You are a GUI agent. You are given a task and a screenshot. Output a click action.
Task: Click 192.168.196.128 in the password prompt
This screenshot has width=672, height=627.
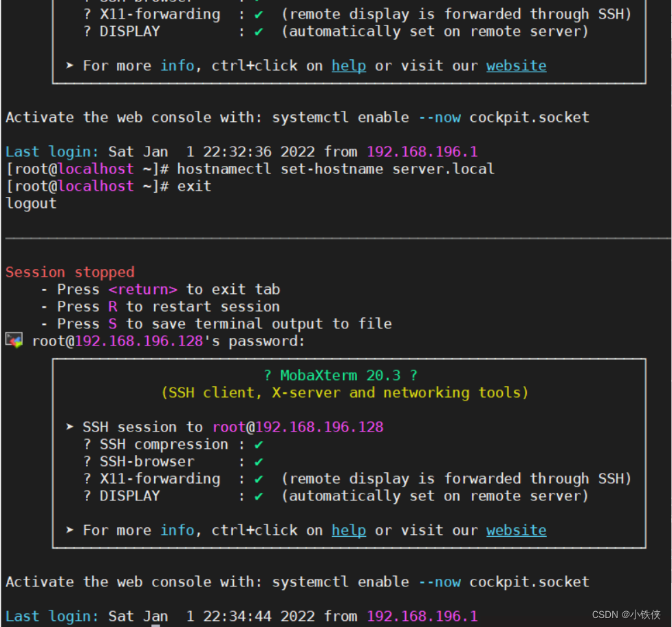tap(139, 341)
